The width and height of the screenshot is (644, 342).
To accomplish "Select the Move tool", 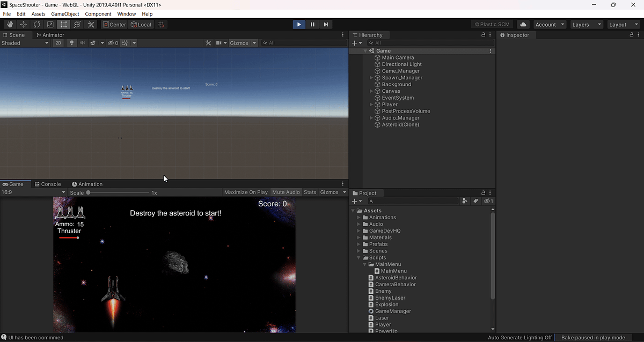I will click(23, 24).
